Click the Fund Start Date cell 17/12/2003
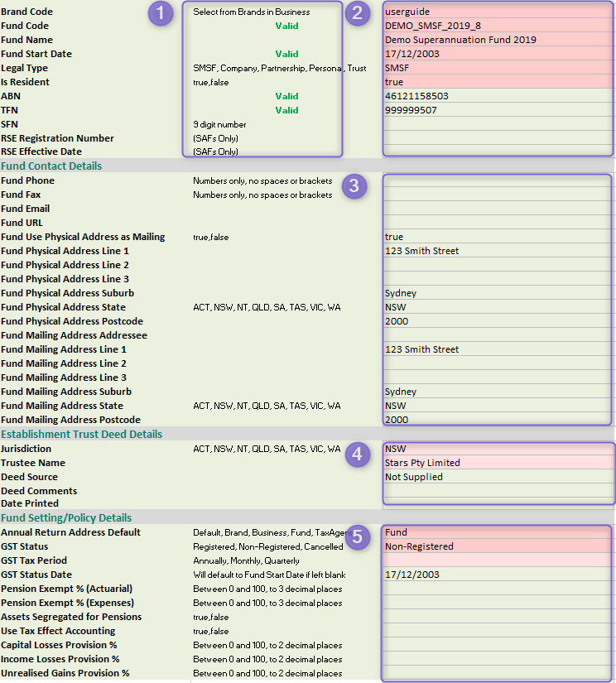 (498, 54)
